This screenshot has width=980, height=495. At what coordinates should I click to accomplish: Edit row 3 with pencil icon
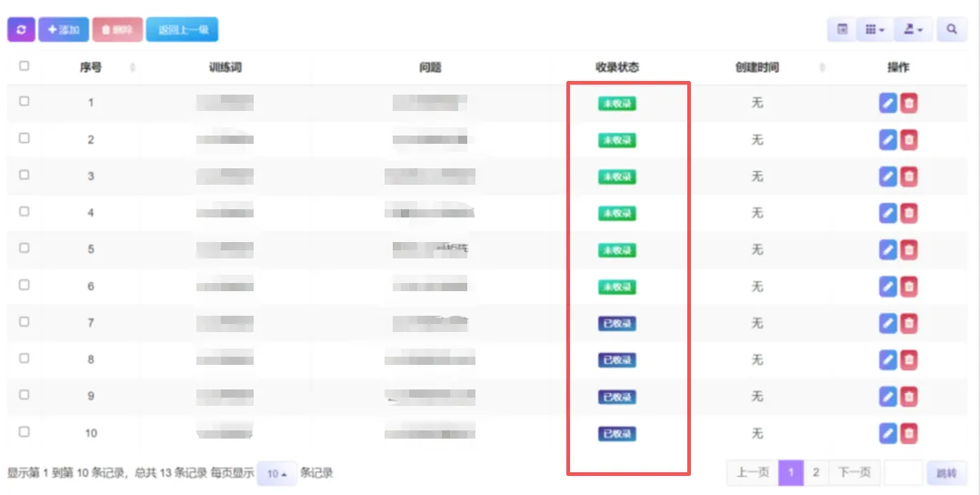pos(887,177)
